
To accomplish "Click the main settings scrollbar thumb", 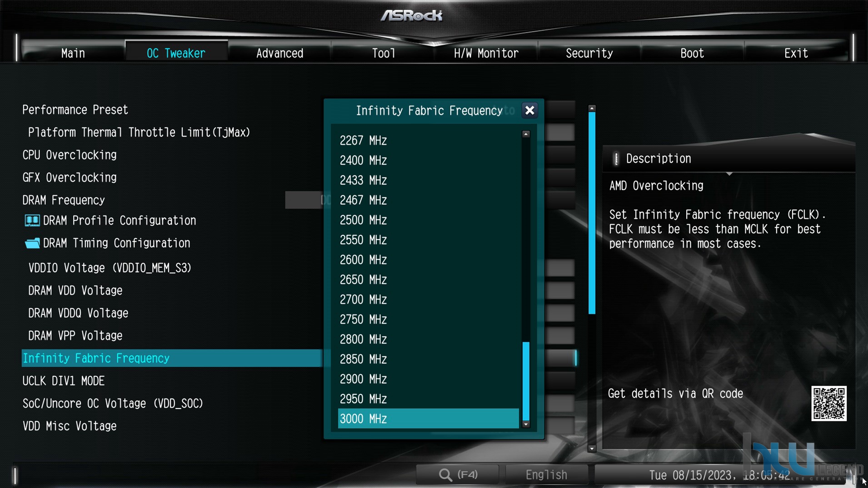I will pos(592,213).
